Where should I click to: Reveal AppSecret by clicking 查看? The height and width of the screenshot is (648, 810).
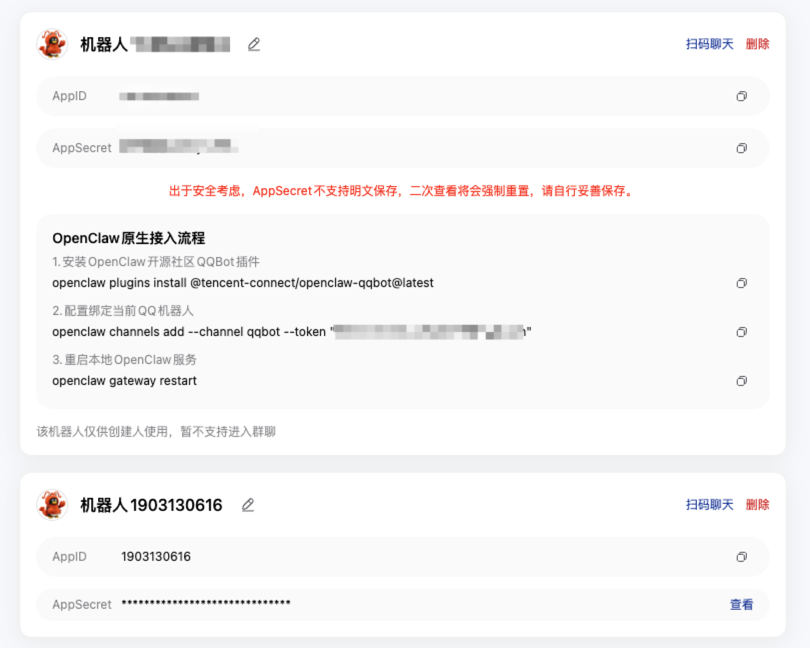coord(741,604)
